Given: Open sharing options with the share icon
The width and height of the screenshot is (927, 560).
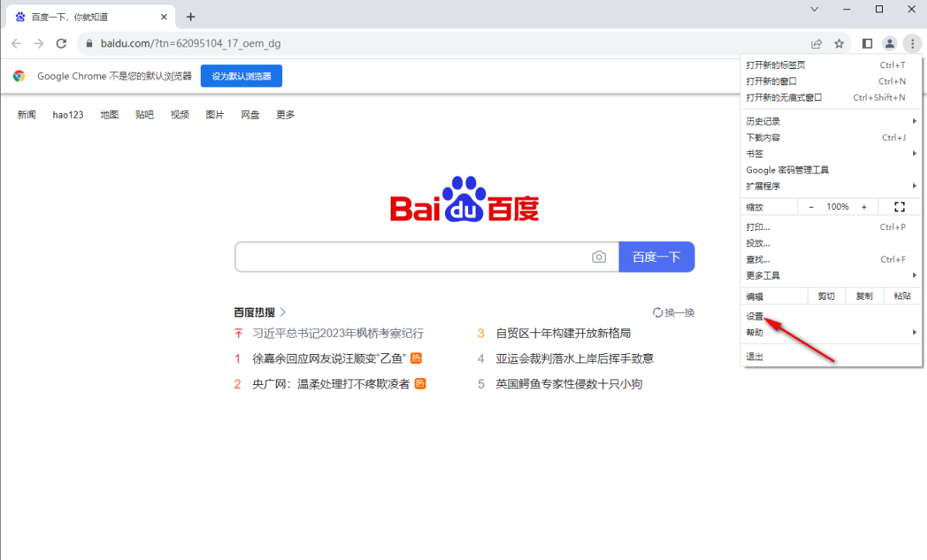Looking at the screenshot, I should coord(817,43).
